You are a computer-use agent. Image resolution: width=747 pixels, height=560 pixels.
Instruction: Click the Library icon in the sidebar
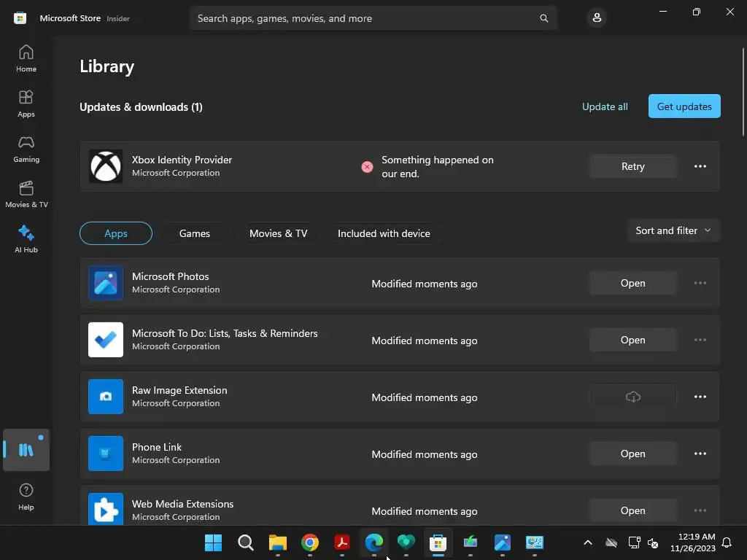tap(26, 450)
